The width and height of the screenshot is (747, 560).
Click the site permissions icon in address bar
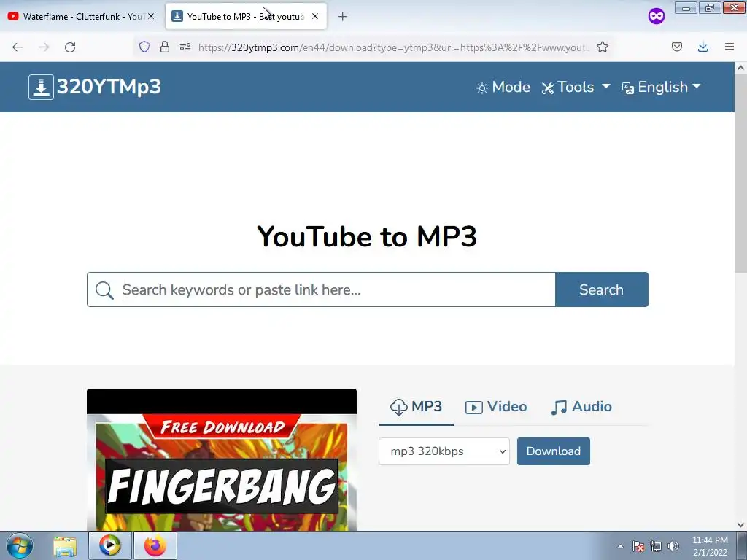point(185,47)
